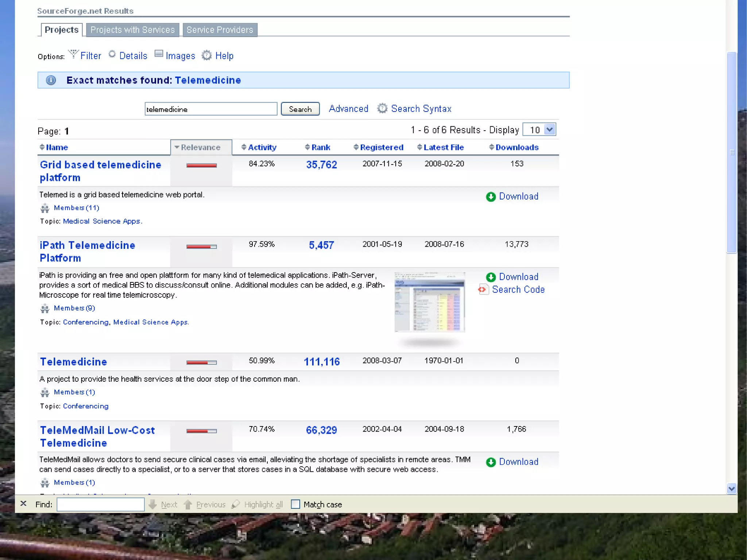This screenshot has width=747, height=560.
Task: Click the Help gear icon
Action: tap(207, 55)
